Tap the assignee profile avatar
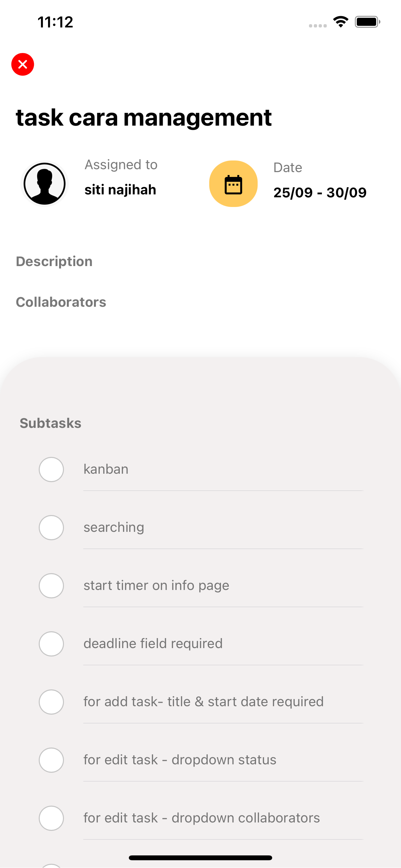The width and height of the screenshot is (401, 868). [x=45, y=184]
